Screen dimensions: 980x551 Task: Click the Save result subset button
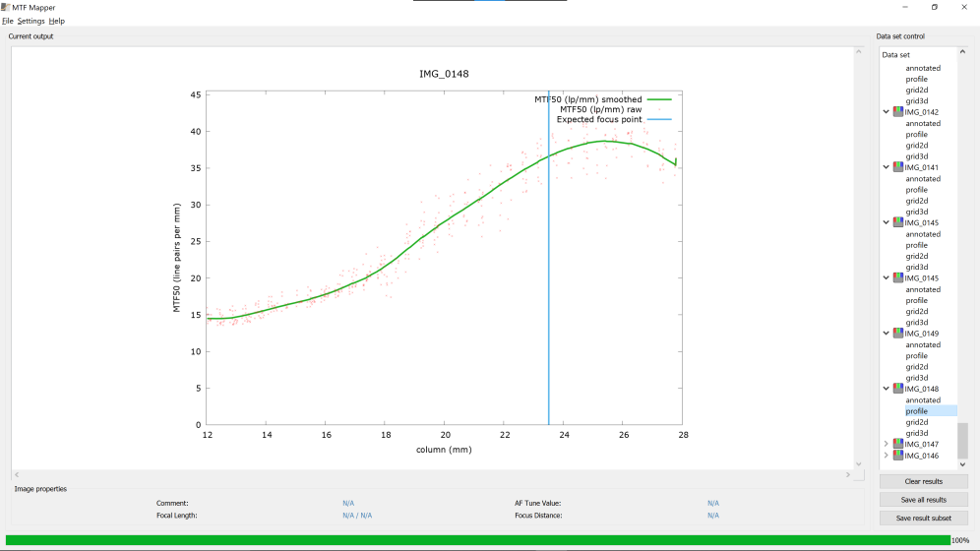(x=923, y=518)
